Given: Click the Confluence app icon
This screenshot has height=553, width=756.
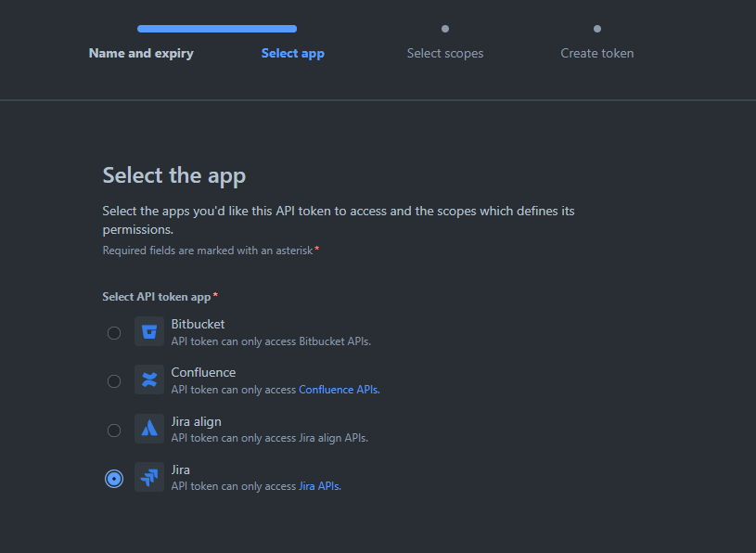Looking at the screenshot, I should [x=149, y=379].
